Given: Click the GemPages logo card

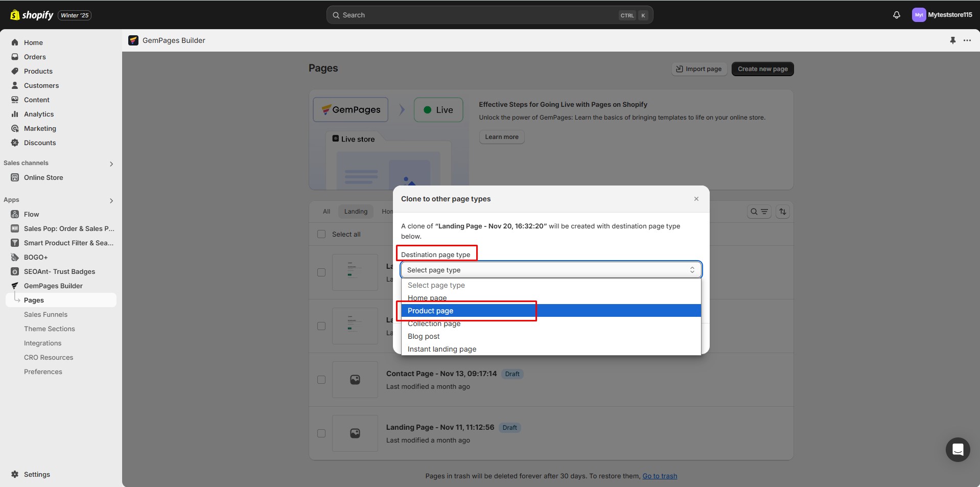Looking at the screenshot, I should (x=351, y=109).
